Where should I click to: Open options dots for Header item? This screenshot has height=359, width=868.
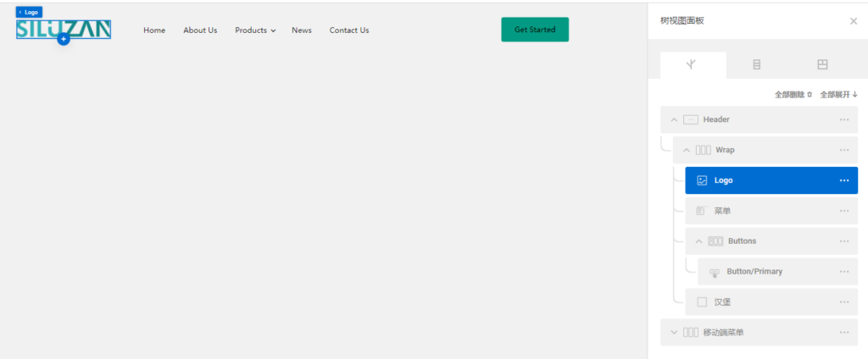pyautogui.click(x=844, y=119)
